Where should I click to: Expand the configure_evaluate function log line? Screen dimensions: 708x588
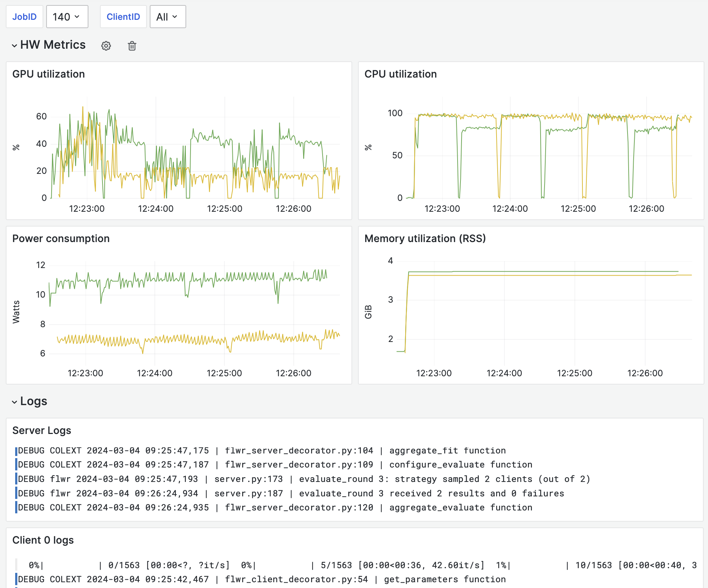click(x=275, y=465)
